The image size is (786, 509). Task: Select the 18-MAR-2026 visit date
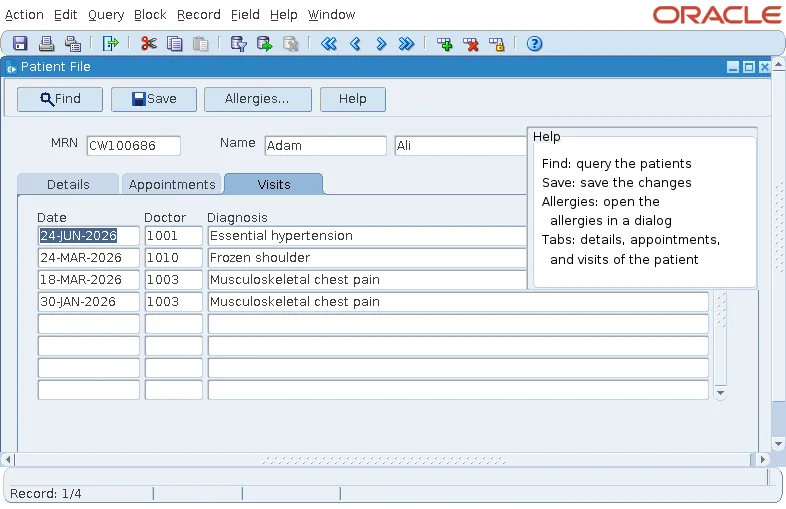[89, 280]
